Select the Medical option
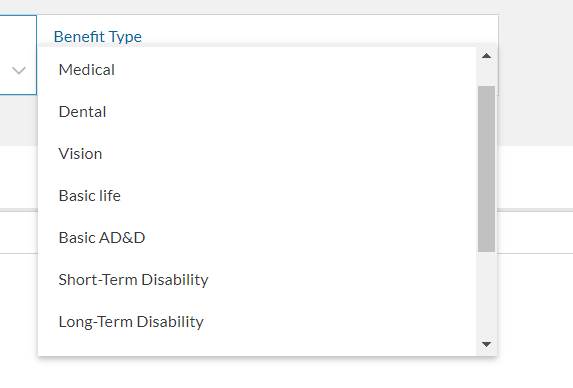 pos(257,70)
